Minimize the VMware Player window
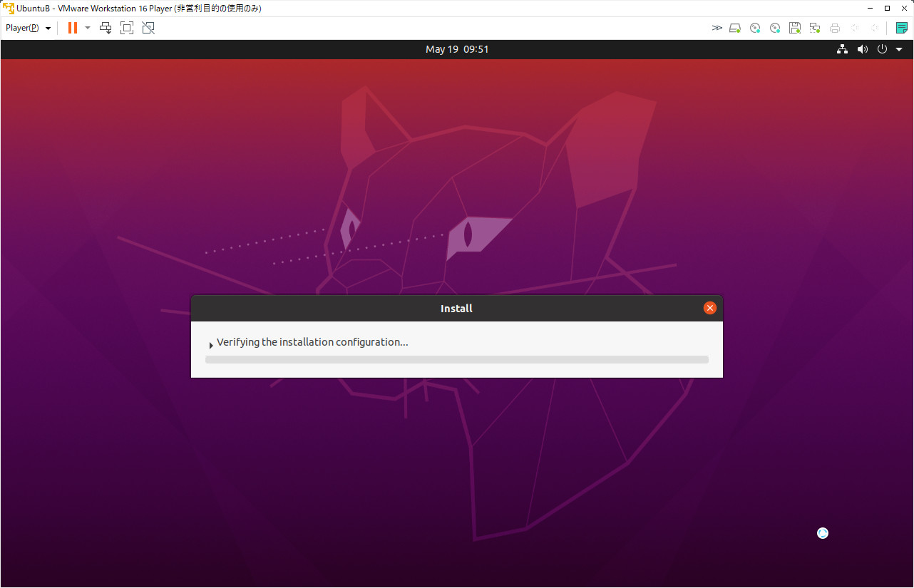The height and width of the screenshot is (588, 914). pyautogui.click(x=870, y=8)
